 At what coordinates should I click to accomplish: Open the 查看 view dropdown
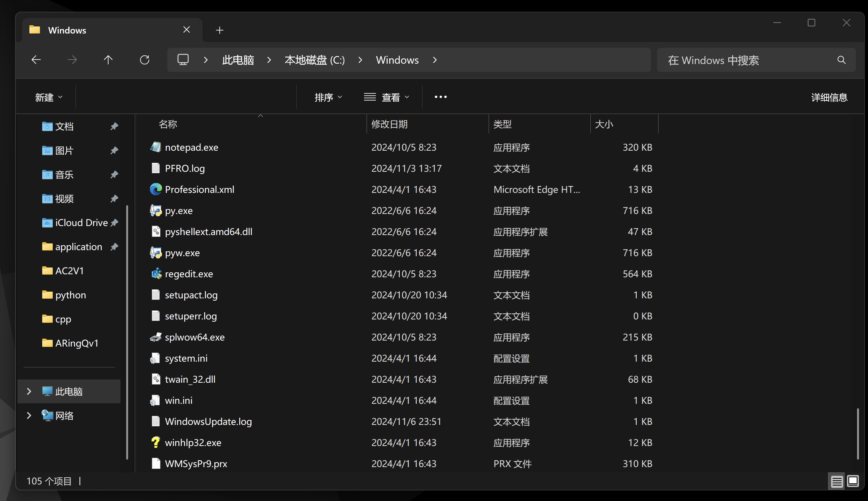387,98
